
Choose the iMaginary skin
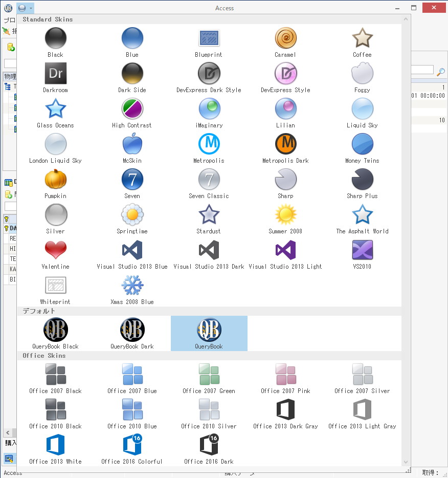(209, 113)
